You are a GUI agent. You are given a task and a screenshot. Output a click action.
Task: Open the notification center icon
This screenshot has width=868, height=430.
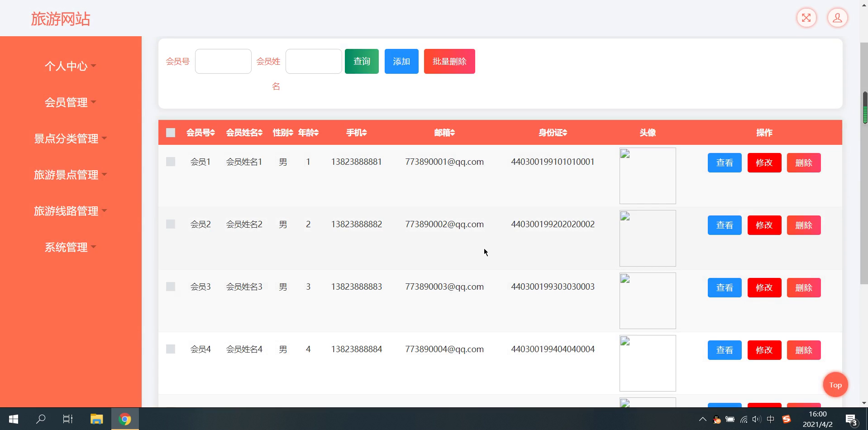[851, 420]
